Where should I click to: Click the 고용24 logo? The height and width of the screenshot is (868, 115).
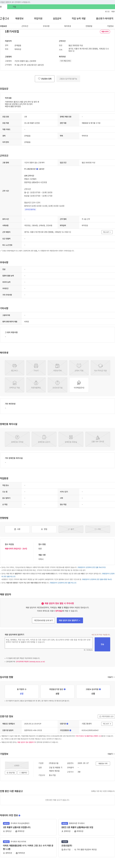tap(4, 19)
